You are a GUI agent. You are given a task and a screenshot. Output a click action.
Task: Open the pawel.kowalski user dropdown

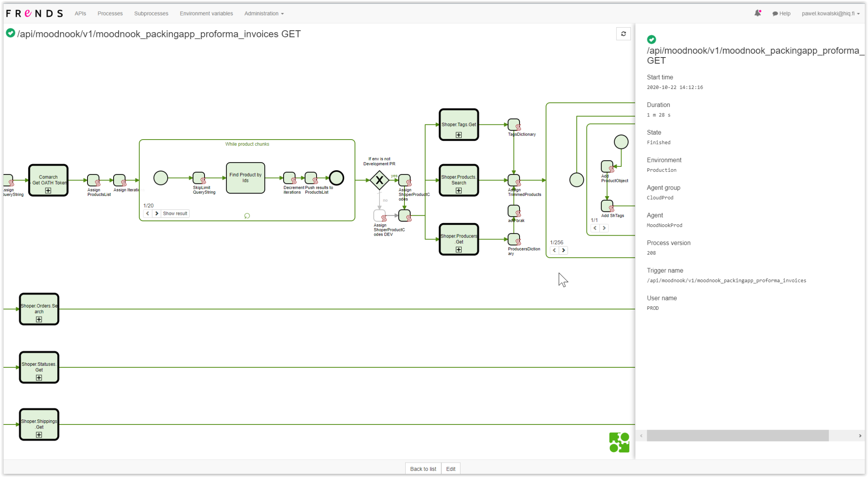pyautogui.click(x=830, y=13)
